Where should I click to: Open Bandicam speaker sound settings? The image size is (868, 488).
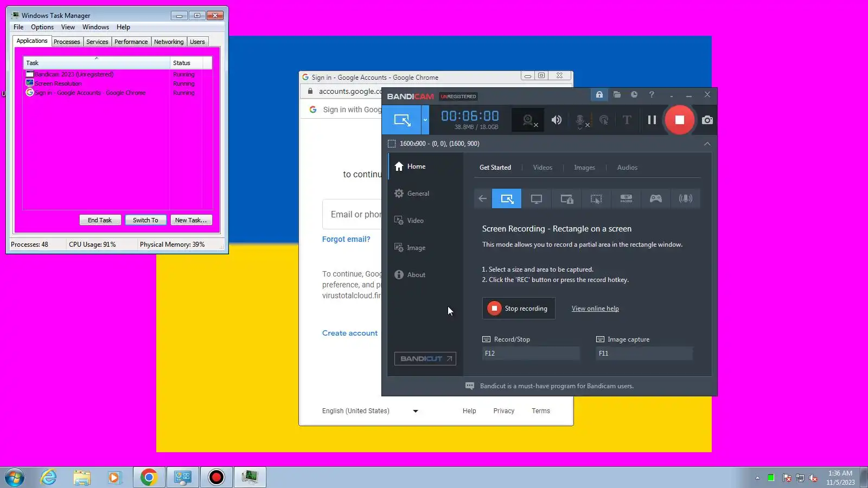[557, 120]
